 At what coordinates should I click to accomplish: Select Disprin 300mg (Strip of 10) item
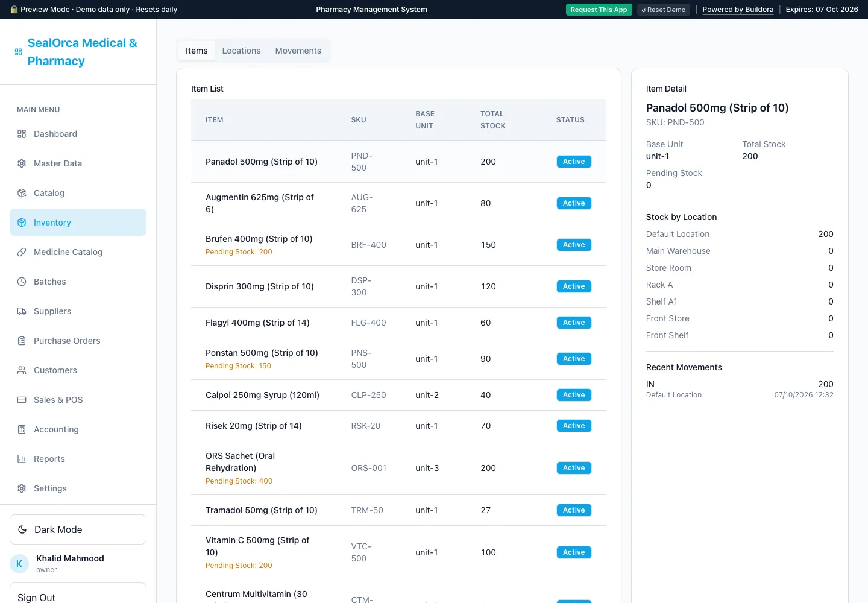[398, 286]
